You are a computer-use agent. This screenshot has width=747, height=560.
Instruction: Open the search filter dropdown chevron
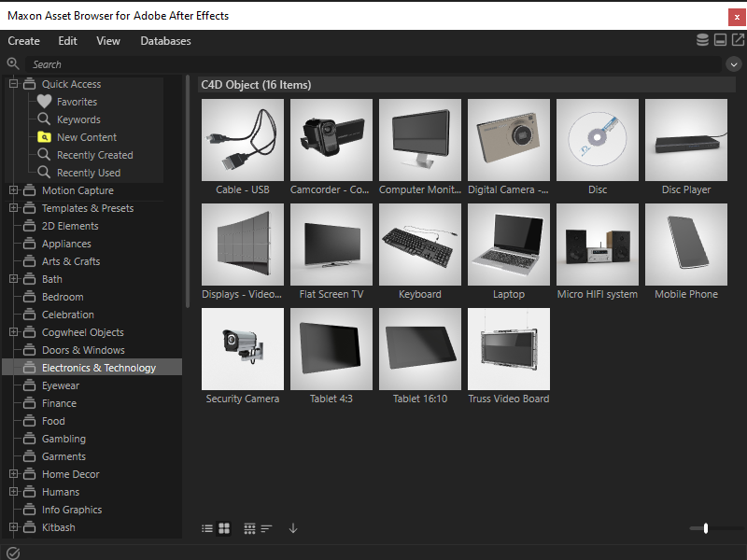pyautogui.click(x=732, y=63)
